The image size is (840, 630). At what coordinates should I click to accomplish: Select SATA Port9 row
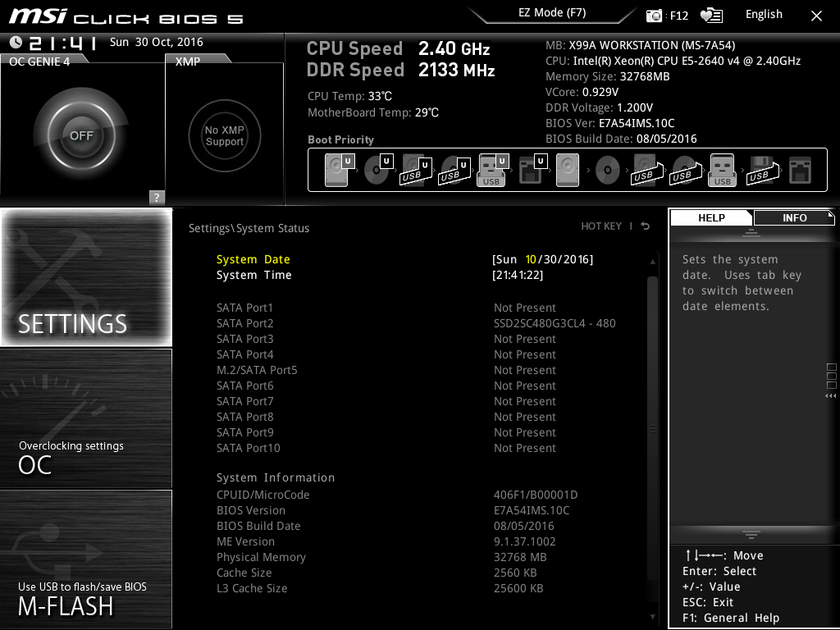[386, 431]
